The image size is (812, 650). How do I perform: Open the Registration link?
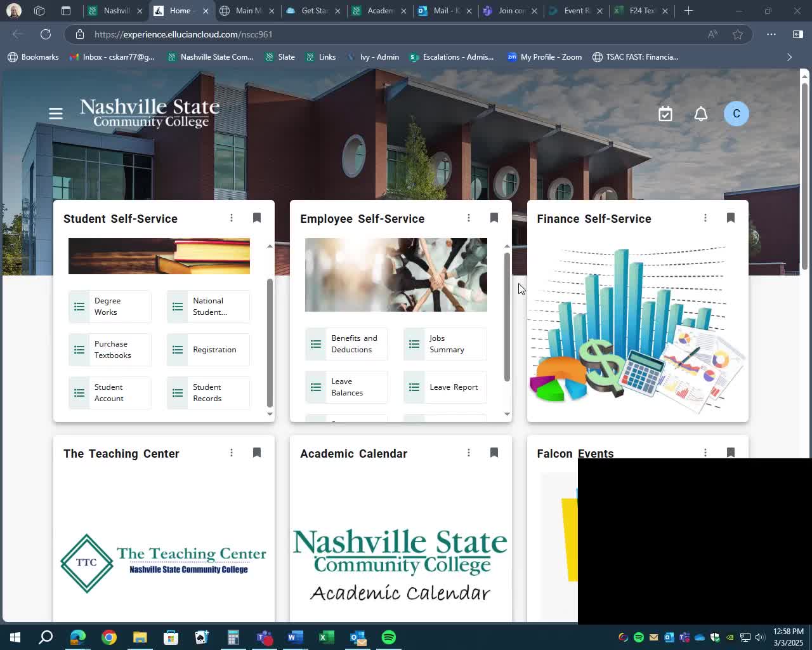click(208, 350)
